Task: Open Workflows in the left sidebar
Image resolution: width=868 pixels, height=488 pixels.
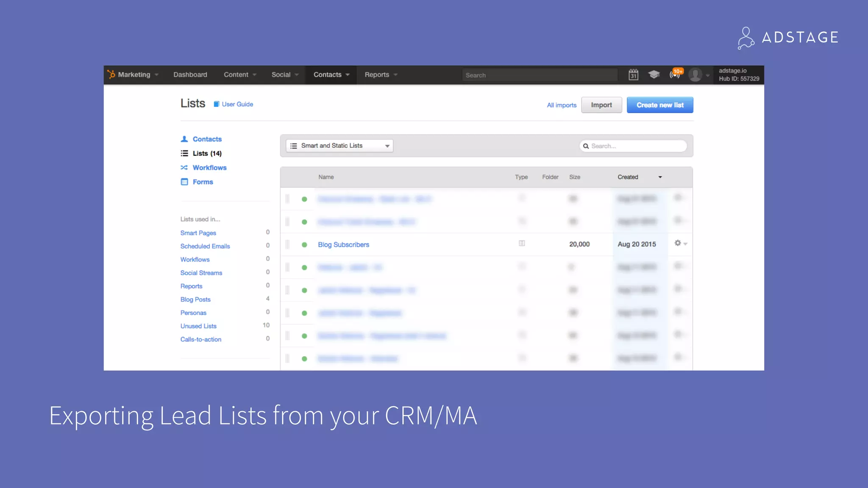Action: coord(209,168)
